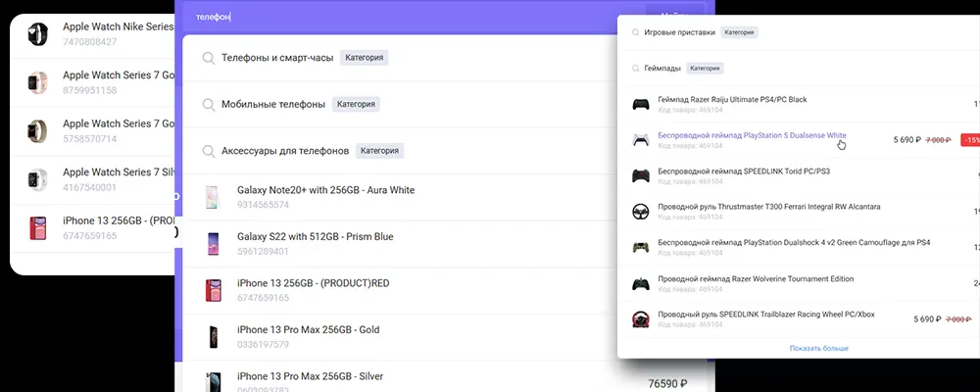The width and height of the screenshot is (980, 392).
Task: Click Категория badge next to Мобильные телефоны
Action: pyautogui.click(x=356, y=105)
